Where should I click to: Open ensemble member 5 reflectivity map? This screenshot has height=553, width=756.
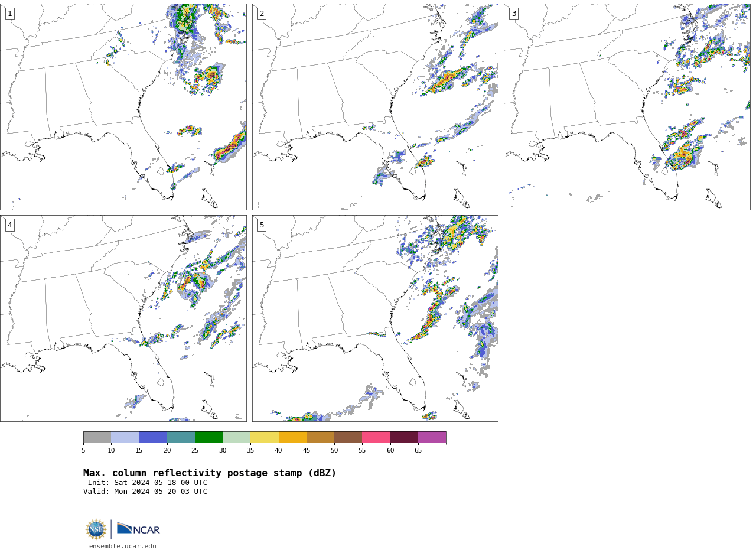point(375,318)
